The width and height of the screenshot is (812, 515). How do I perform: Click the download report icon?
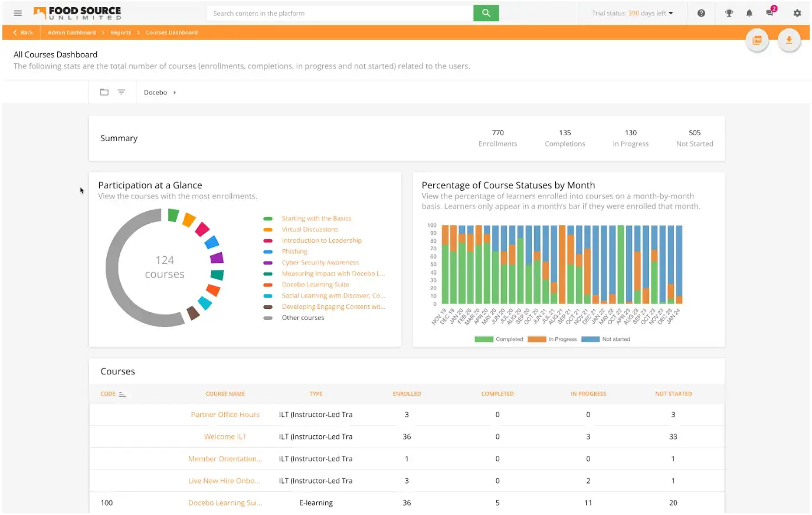click(x=789, y=40)
